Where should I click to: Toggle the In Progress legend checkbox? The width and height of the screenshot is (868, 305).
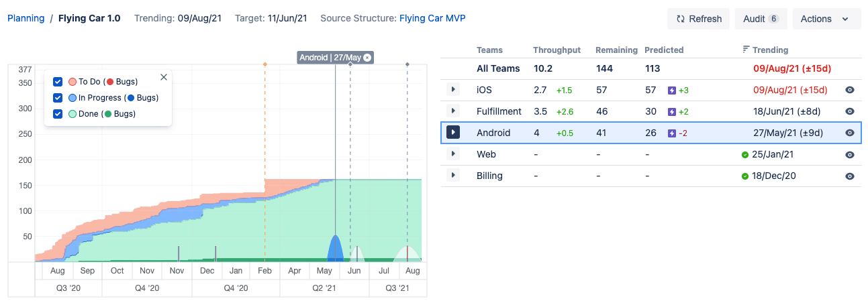tap(58, 98)
